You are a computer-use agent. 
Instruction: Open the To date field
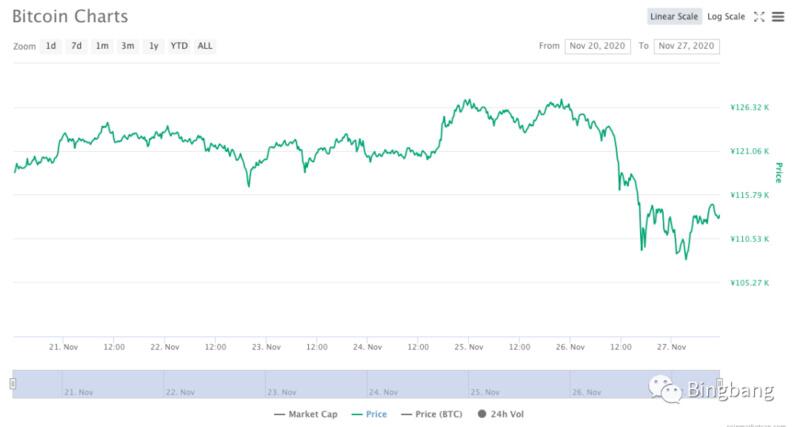[x=687, y=46]
